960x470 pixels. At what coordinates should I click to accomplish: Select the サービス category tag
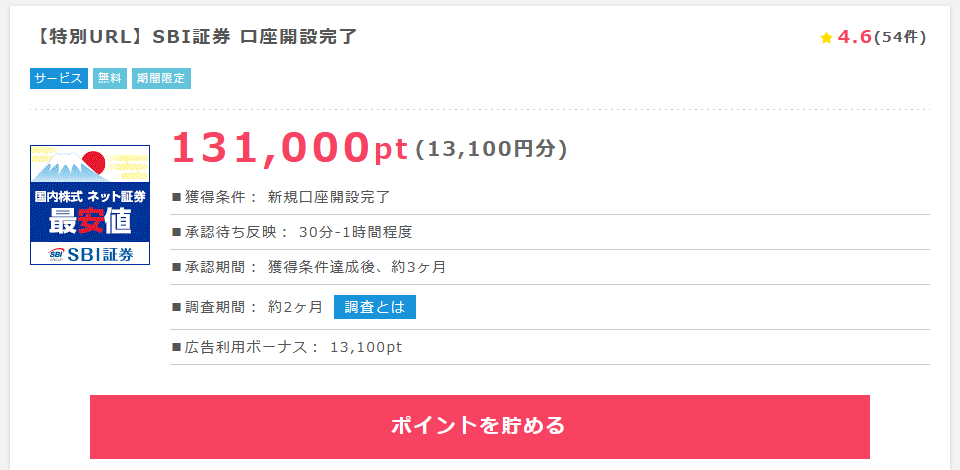[x=59, y=78]
